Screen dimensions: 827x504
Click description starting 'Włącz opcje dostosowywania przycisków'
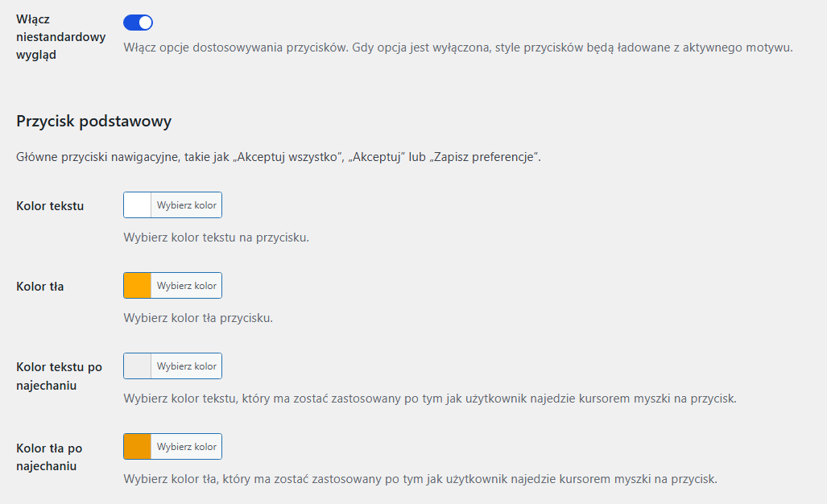point(458,48)
